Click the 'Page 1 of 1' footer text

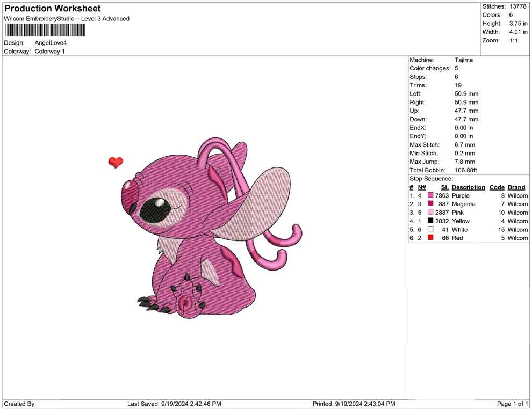pyautogui.click(x=512, y=404)
